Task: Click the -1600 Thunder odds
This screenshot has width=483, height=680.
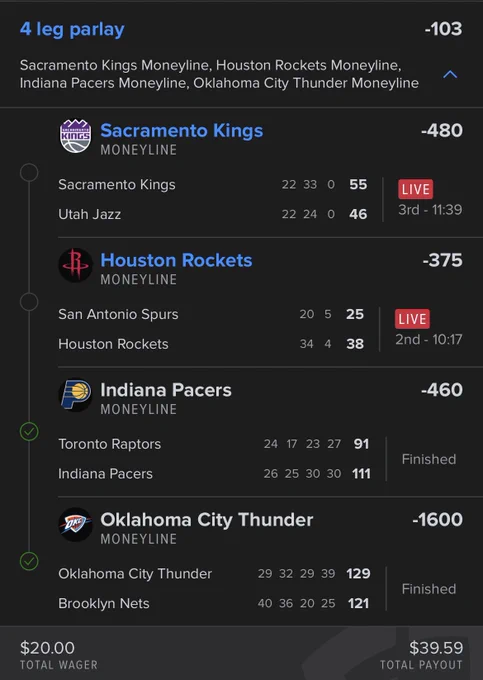Action: 437,520
